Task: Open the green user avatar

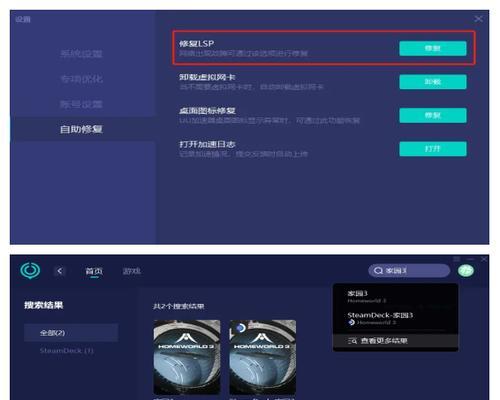Action: pos(466,271)
